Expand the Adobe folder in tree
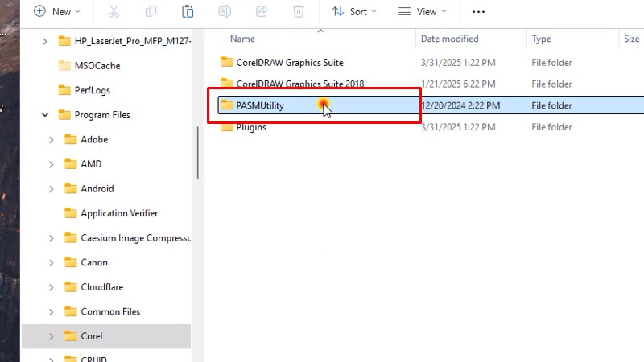This screenshot has width=644, height=362. tap(52, 140)
